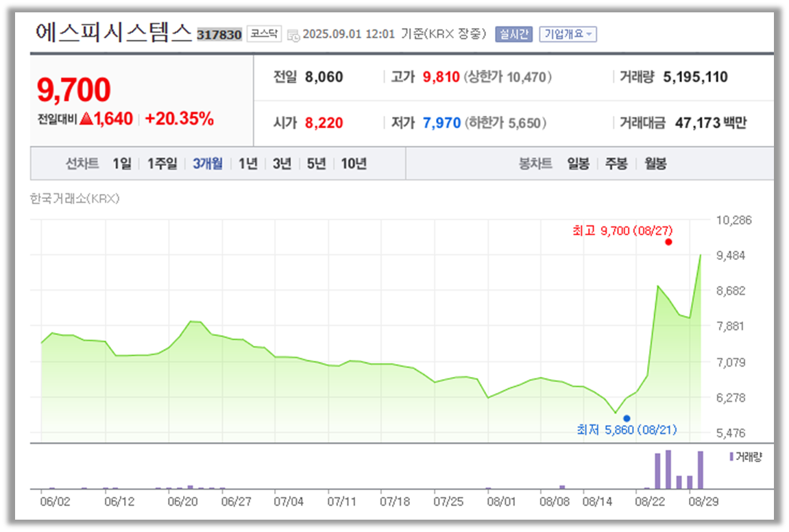The image size is (789, 532).
Task: Click the low price 7,970
Action: point(441,123)
